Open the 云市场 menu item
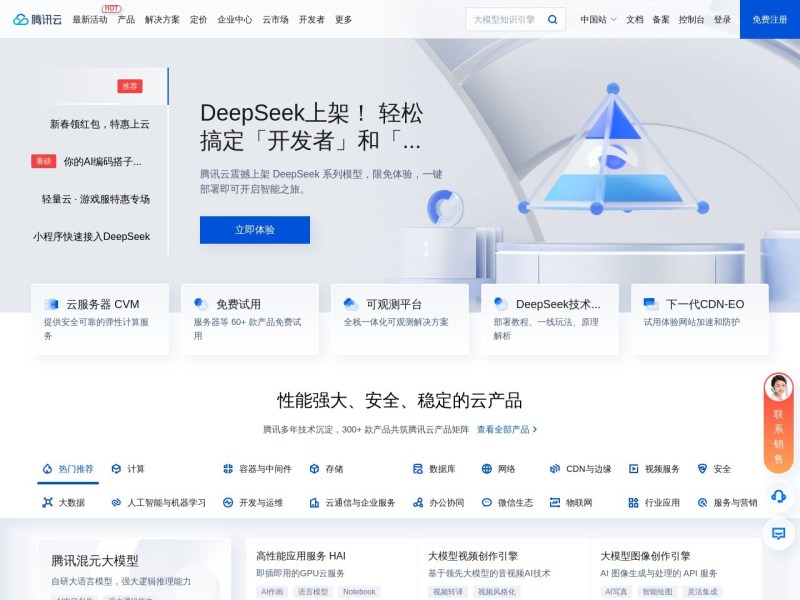Screen dimensions: 800x600 (276, 19)
